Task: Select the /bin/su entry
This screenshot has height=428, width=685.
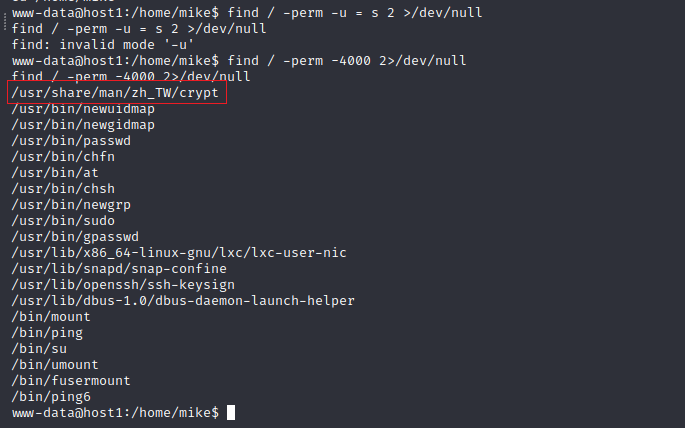Action: coord(37,349)
